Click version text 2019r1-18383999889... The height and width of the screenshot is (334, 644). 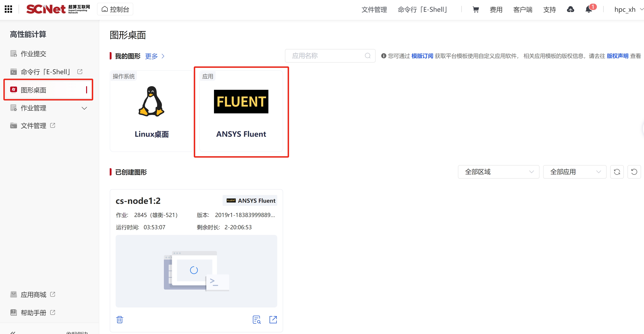click(x=245, y=215)
